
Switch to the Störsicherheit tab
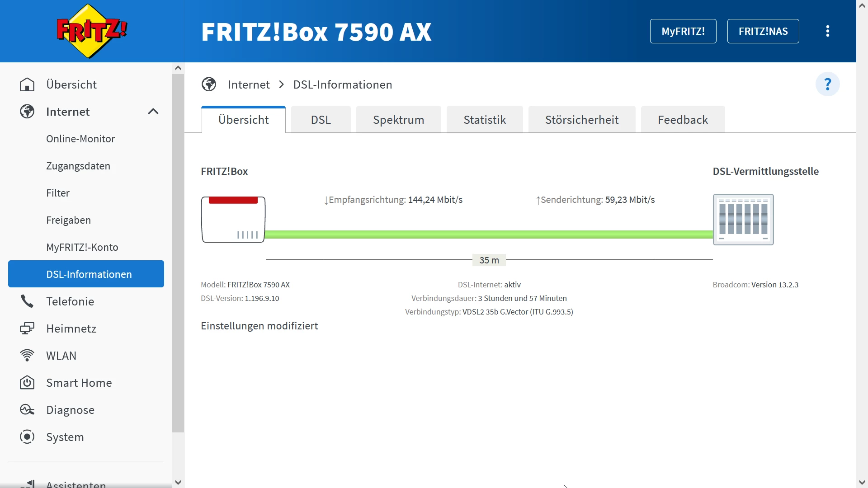[x=581, y=120]
